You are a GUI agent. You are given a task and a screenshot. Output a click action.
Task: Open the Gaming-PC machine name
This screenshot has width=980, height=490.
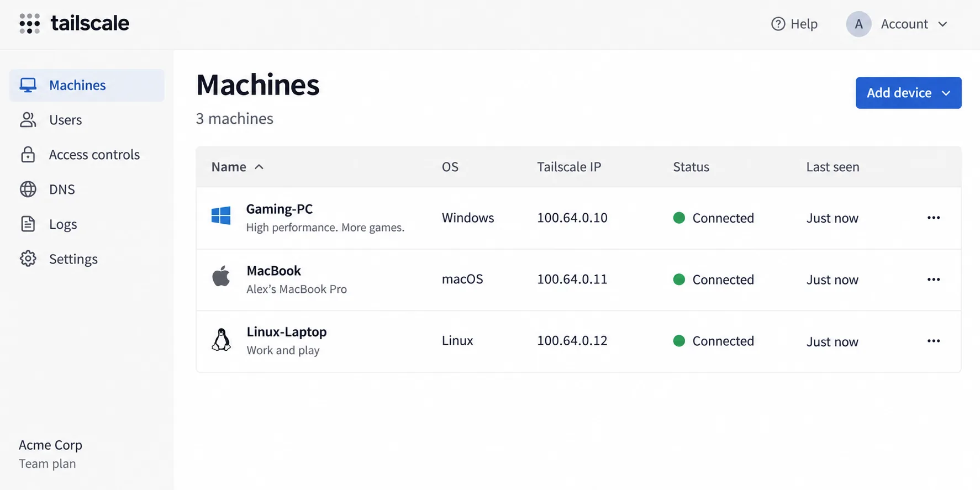280,209
